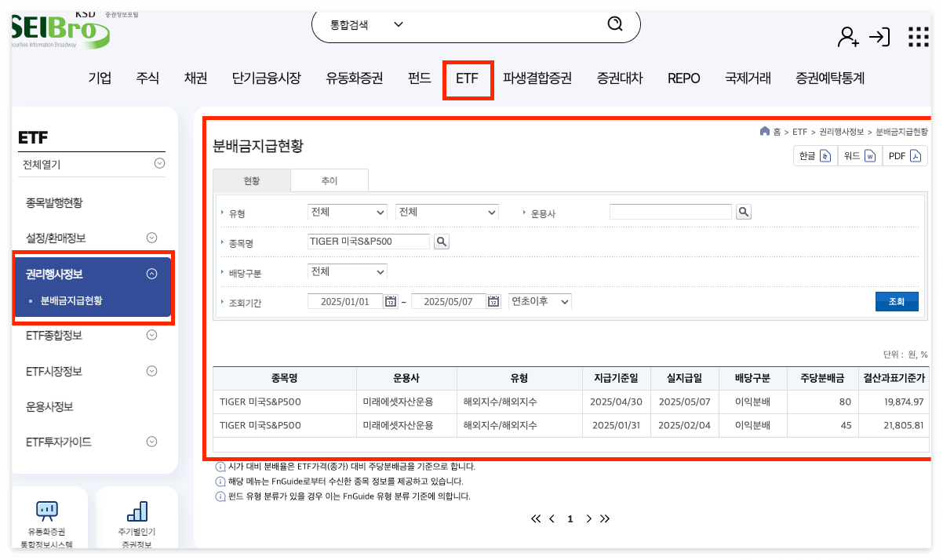The image size is (943, 560).
Task: Open second 유형 dropdown
Action: pyautogui.click(x=447, y=212)
